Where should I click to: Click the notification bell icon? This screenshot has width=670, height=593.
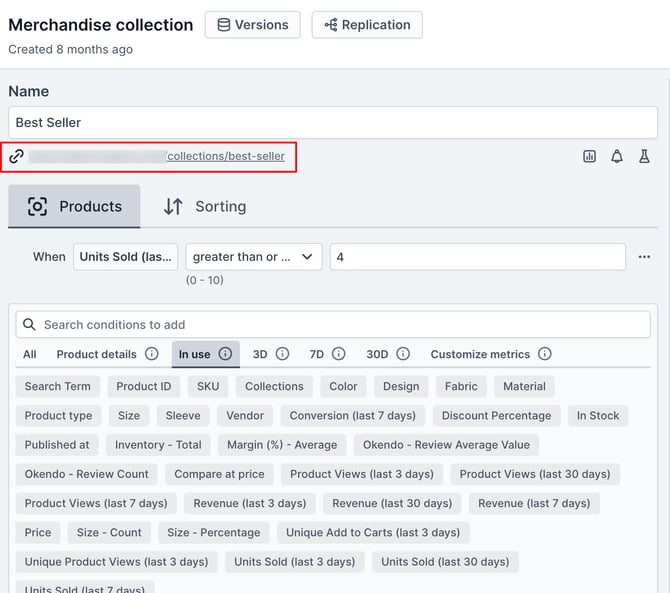pos(617,157)
